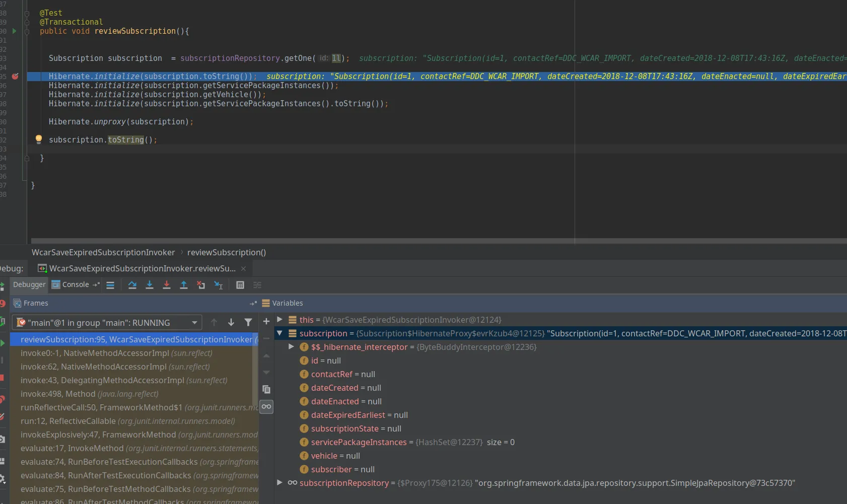Add a new watch with plus icon
The height and width of the screenshot is (504, 847).
[266, 321]
